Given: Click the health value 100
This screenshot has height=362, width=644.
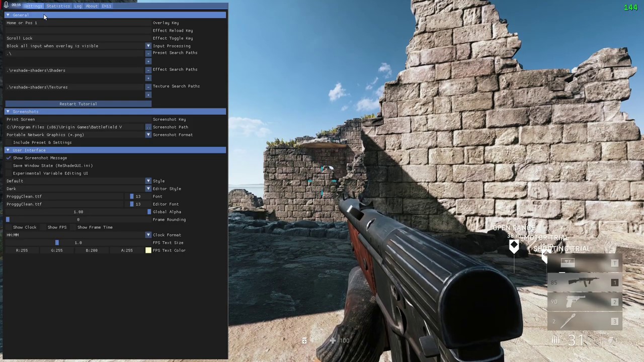Looking at the screenshot, I should [x=345, y=341].
